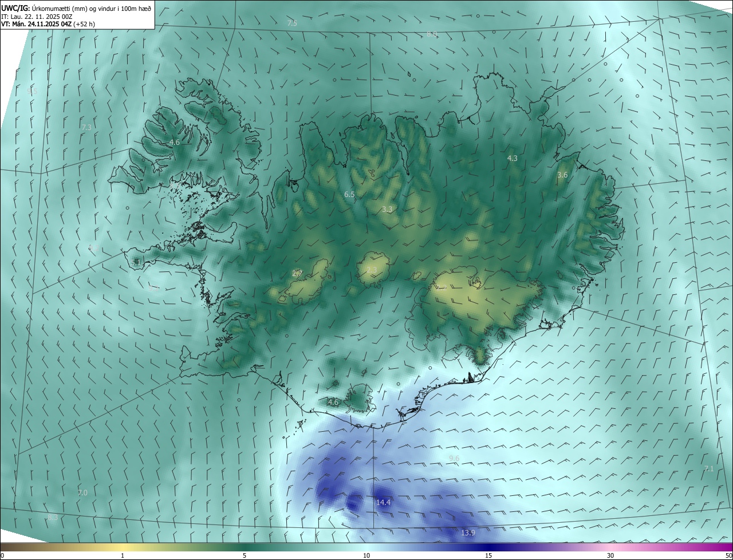Image resolution: width=733 pixels, height=560 pixels.
Task: Click the 2.7 value label on the western glacier
Action: coord(297,273)
